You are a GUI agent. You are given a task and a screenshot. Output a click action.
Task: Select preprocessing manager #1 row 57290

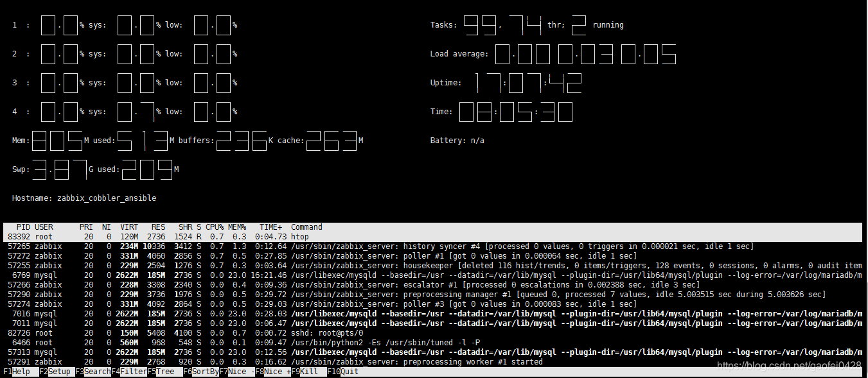[x=433, y=295]
